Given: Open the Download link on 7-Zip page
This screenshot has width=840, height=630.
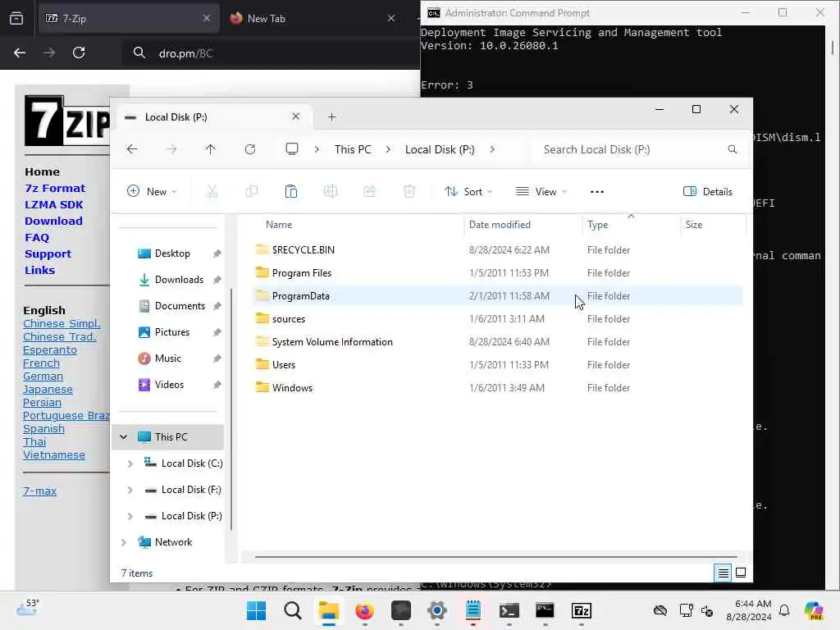Looking at the screenshot, I should [53, 221].
